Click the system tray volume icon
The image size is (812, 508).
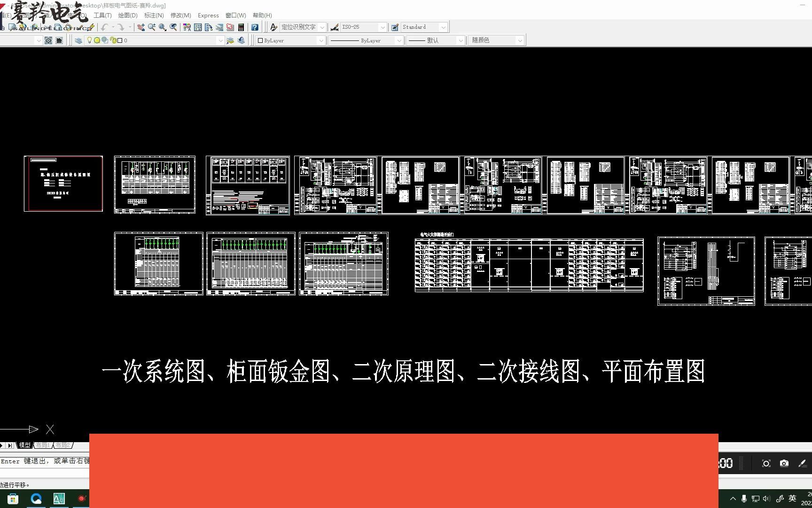pyautogui.click(x=767, y=499)
